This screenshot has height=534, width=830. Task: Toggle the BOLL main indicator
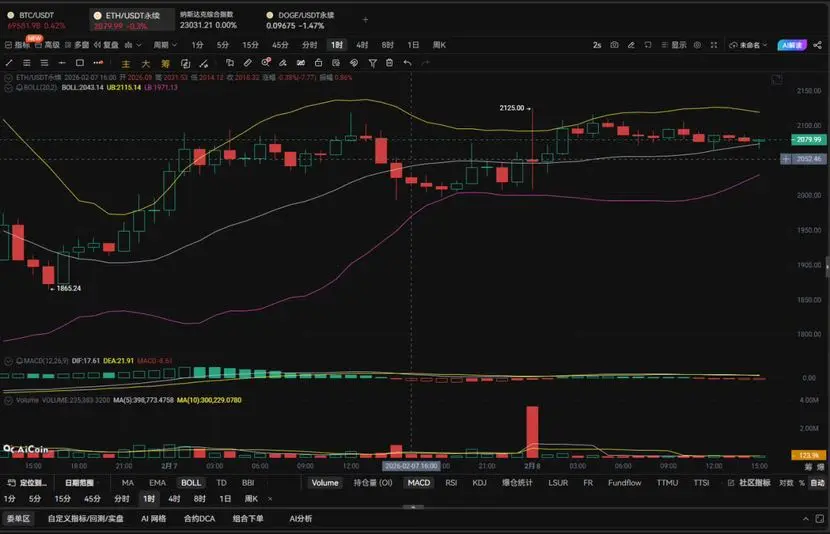tap(191, 483)
